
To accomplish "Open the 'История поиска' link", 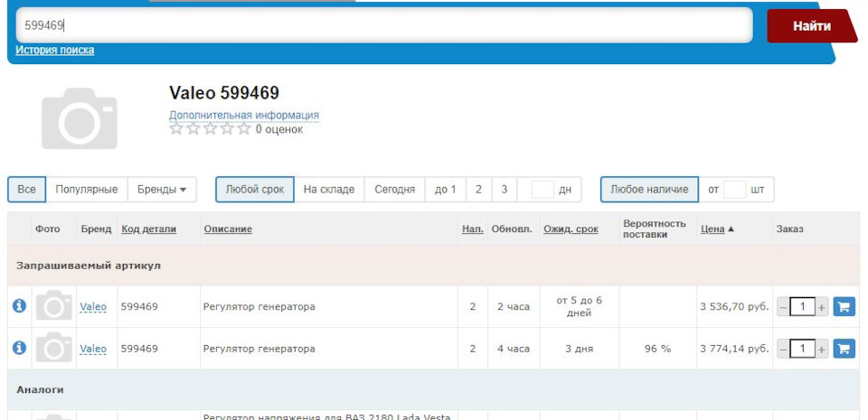I will point(55,51).
